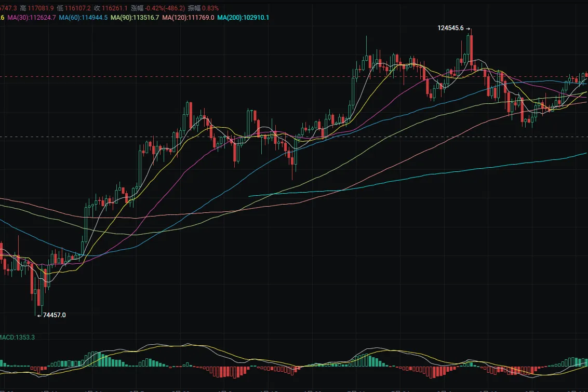This screenshot has height=392, width=588.
Task: Click the low price value 116107.2
Action: (x=77, y=8)
